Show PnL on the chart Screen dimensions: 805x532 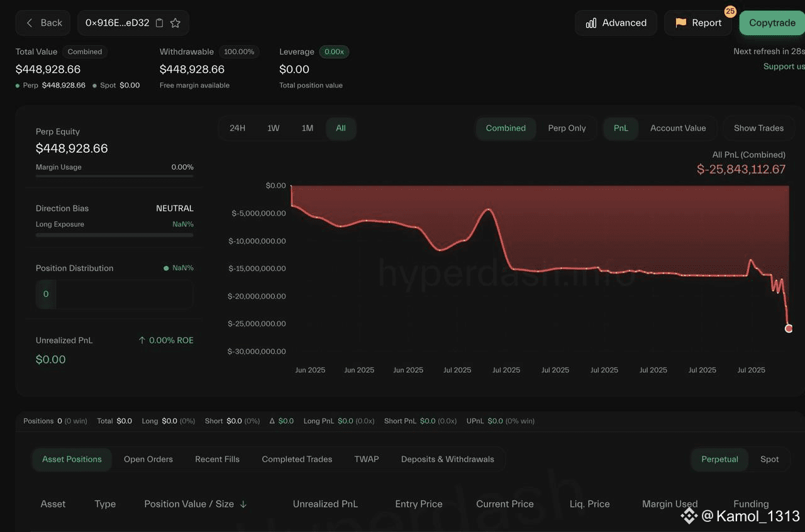click(621, 128)
